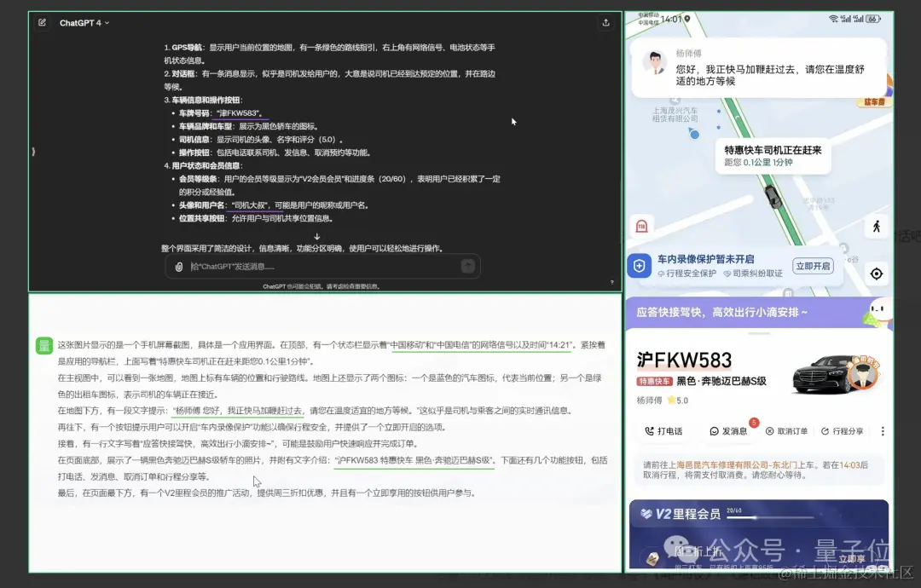Screen dimensions: 921x588
Task: Tap the 打电话 phone icon to call driver
Action: click(x=649, y=430)
